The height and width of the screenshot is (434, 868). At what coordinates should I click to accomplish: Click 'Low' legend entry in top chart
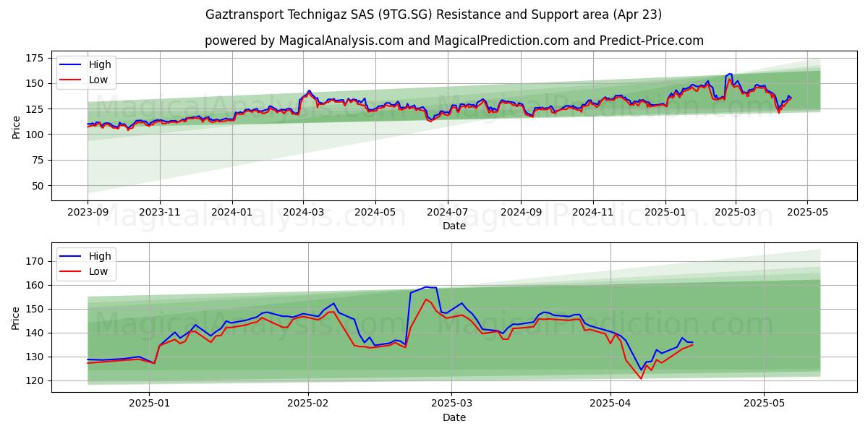98,80
